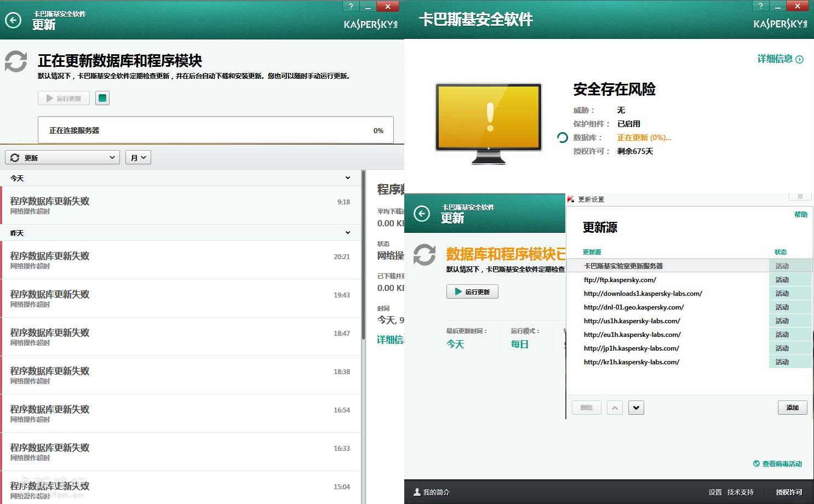Click the 删除 button in update settings
This screenshot has height=504, width=814.
587,408
